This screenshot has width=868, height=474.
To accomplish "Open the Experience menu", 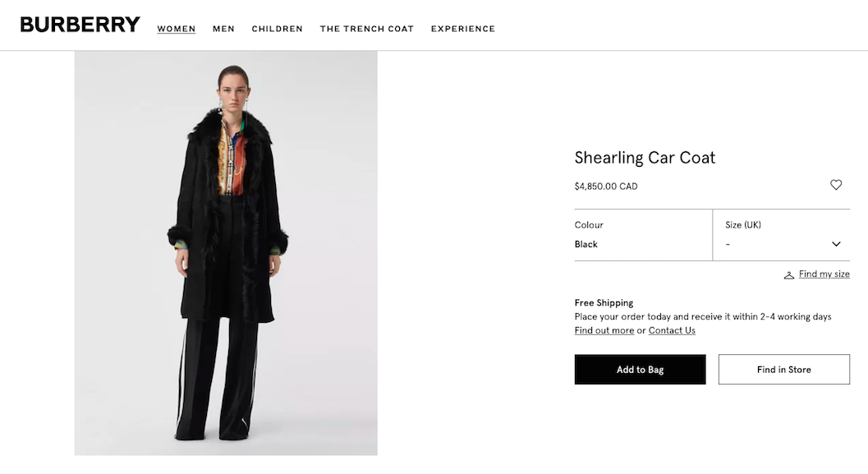I will click(463, 29).
